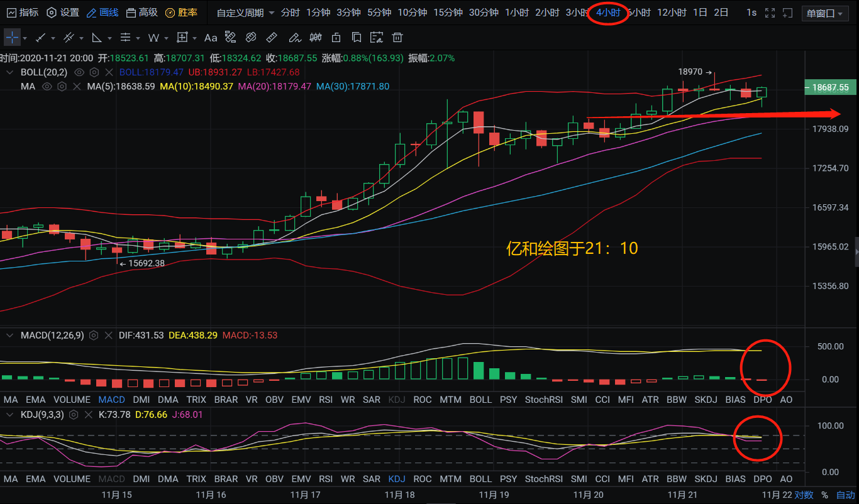Image resolution: width=859 pixels, height=504 pixels.
Task: Enter fullscreen chart mode
Action: coord(770,13)
